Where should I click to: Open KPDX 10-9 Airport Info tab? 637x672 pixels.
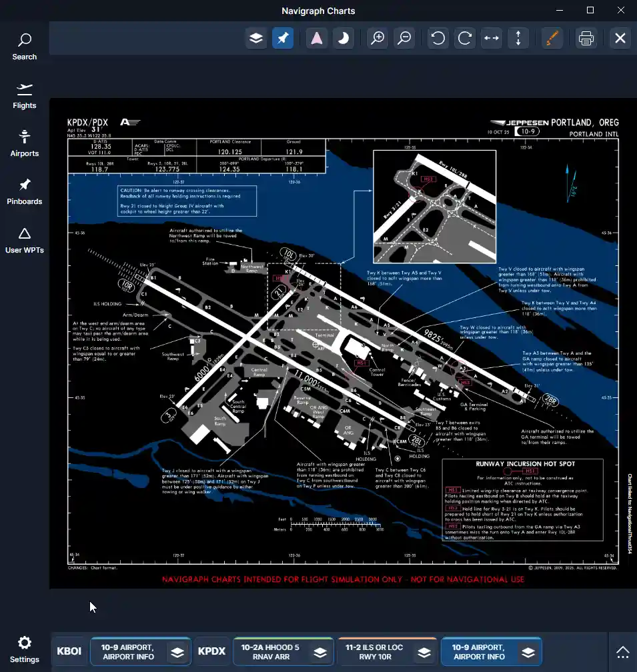[479, 652]
